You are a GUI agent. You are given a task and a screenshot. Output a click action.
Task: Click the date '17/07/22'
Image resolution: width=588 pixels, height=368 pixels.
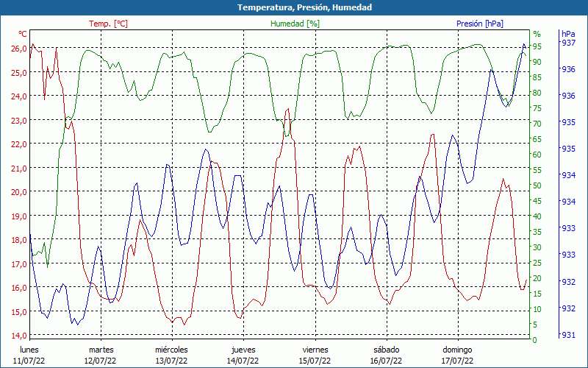coord(457,361)
